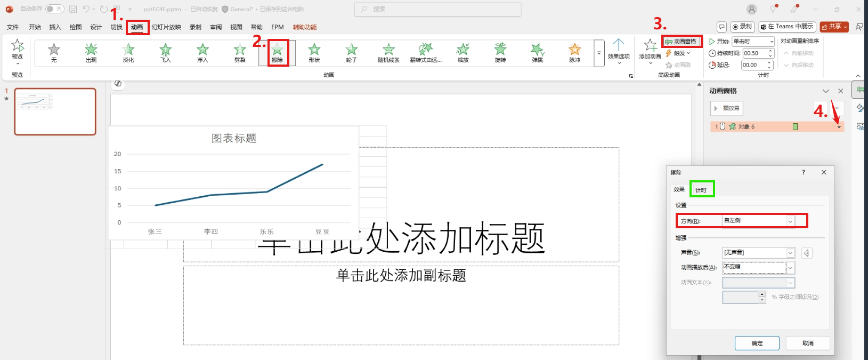Click the lightbulb ideas icon

click(773, 9)
